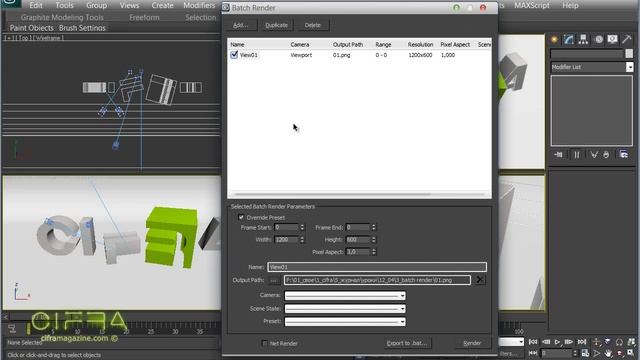This screenshot has width=640, height=360.
Task: Click the object color swatch
Action: (x=629, y=53)
